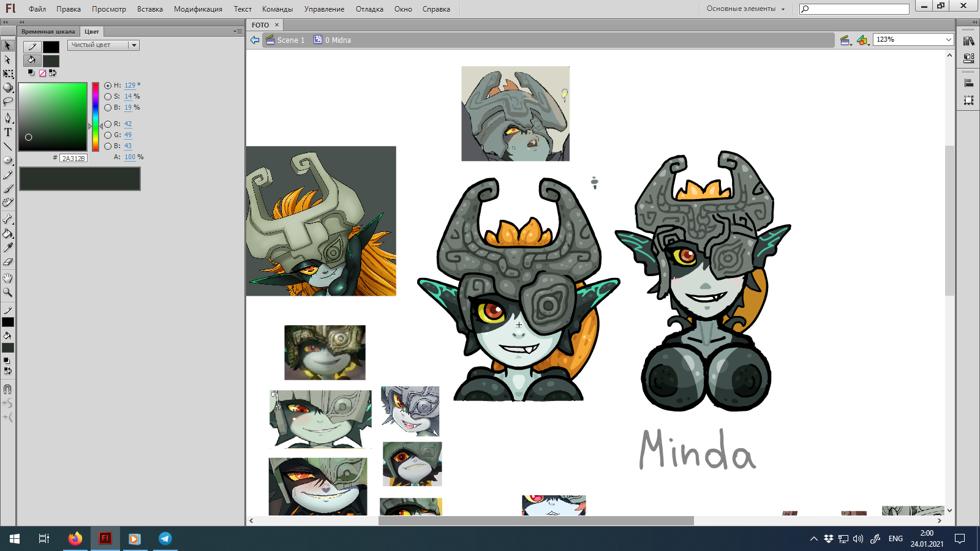The width and height of the screenshot is (980, 551).
Task: Select the Hand tool
Action: click(8, 278)
